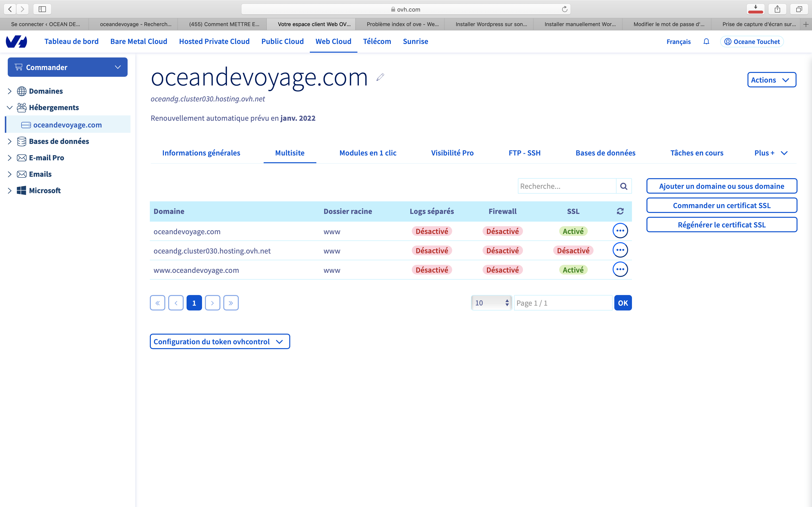Image resolution: width=812 pixels, height=507 pixels.
Task: Open the Actions dropdown
Action: click(x=772, y=80)
